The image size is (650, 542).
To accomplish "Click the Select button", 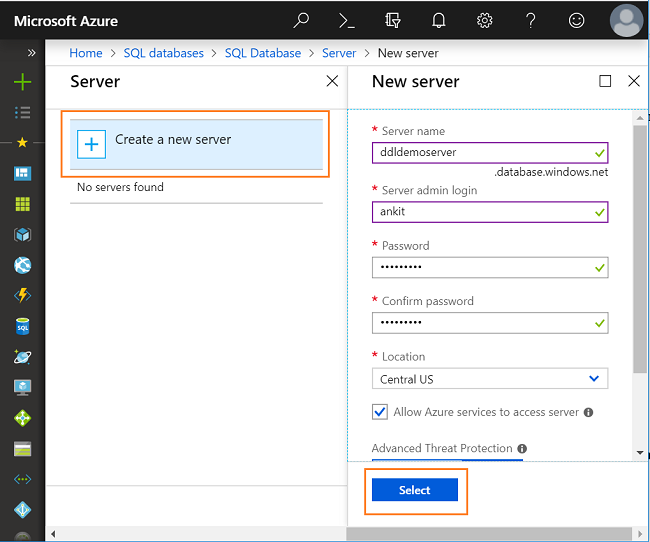I will (x=414, y=490).
